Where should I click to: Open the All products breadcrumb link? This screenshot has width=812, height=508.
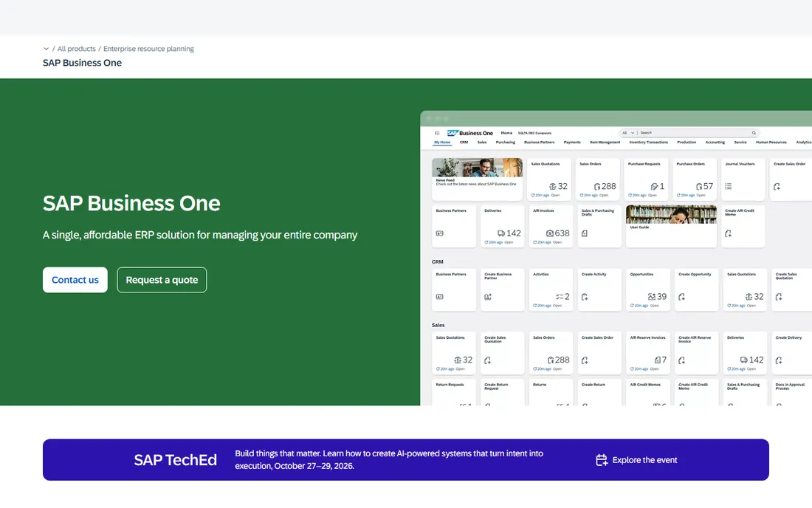tap(76, 49)
